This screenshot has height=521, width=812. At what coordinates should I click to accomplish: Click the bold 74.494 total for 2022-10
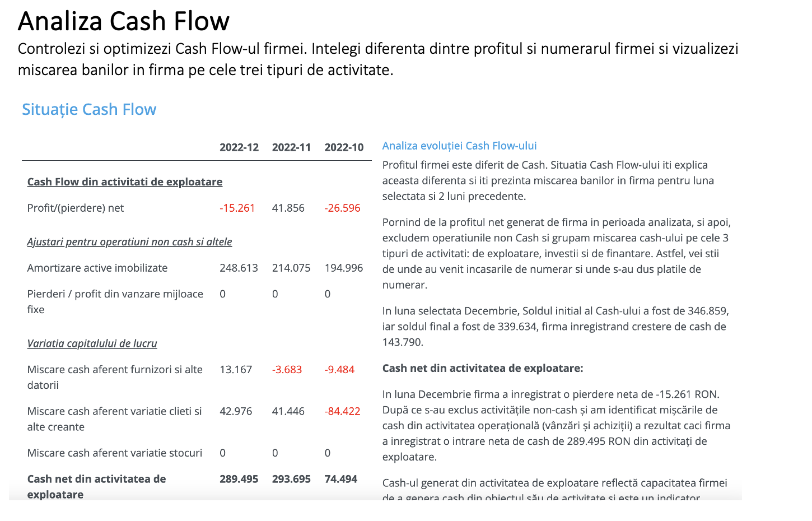click(341, 479)
